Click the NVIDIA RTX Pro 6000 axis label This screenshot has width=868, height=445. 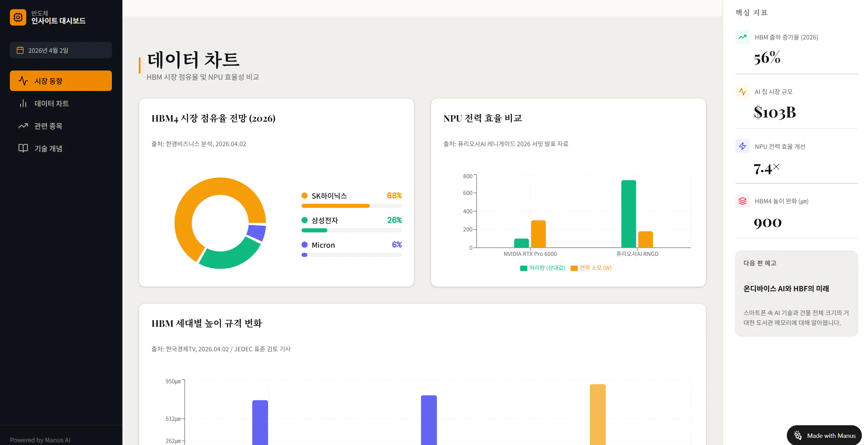click(530, 254)
